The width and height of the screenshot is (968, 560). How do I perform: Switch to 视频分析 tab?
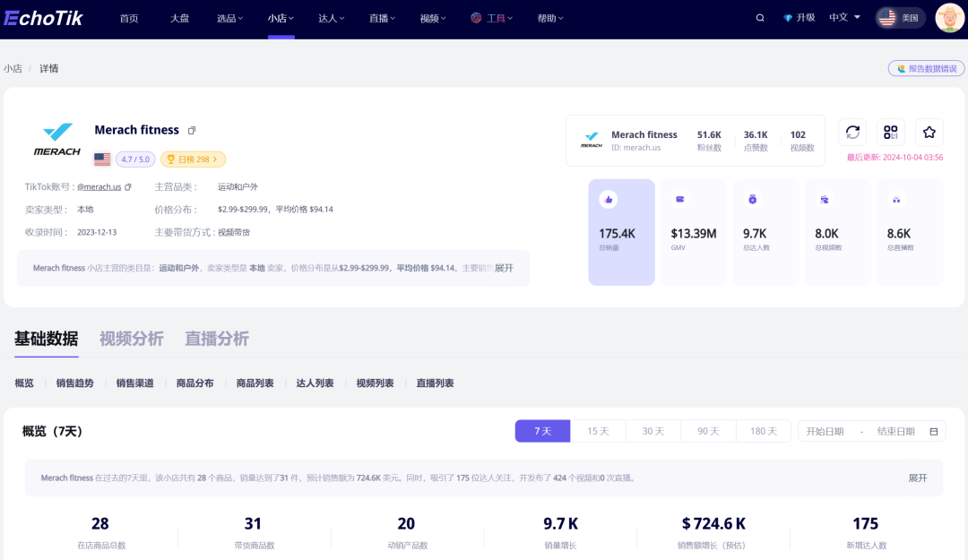(132, 339)
